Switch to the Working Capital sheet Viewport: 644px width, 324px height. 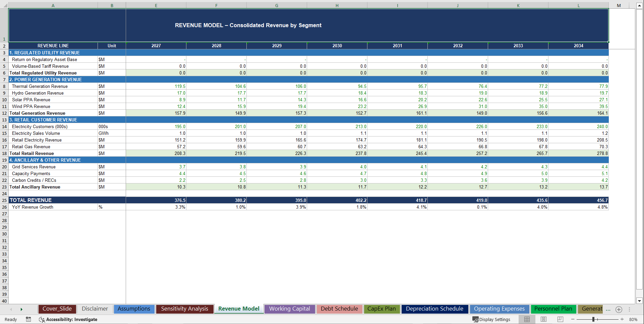point(290,309)
